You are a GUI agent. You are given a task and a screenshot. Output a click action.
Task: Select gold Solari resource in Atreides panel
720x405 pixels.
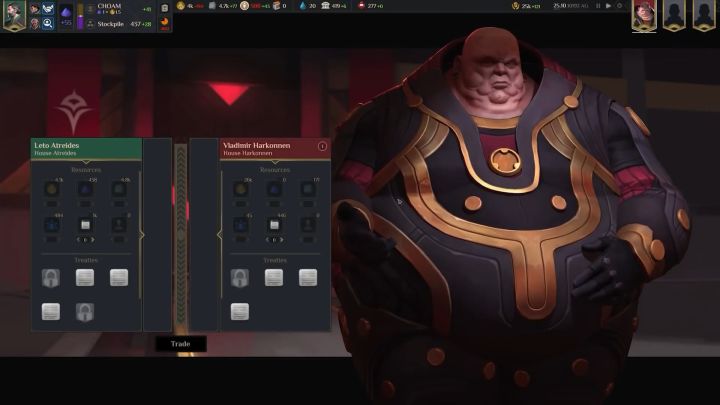pos(51,189)
